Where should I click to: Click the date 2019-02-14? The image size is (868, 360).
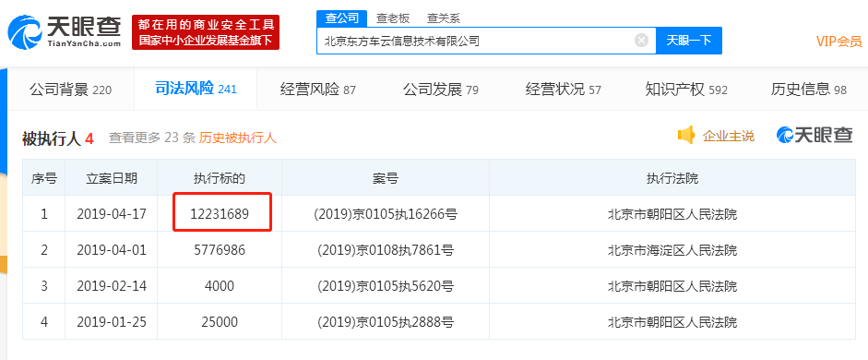[112, 286]
